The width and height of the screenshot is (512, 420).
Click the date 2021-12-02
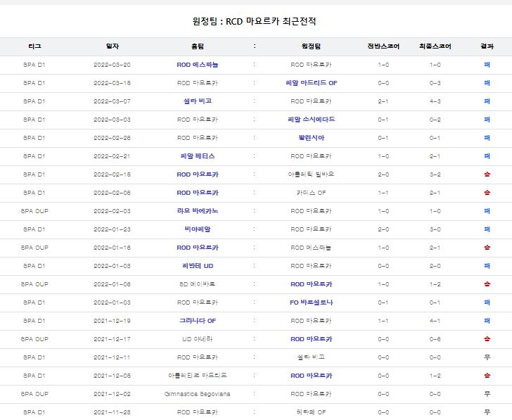tap(112, 394)
